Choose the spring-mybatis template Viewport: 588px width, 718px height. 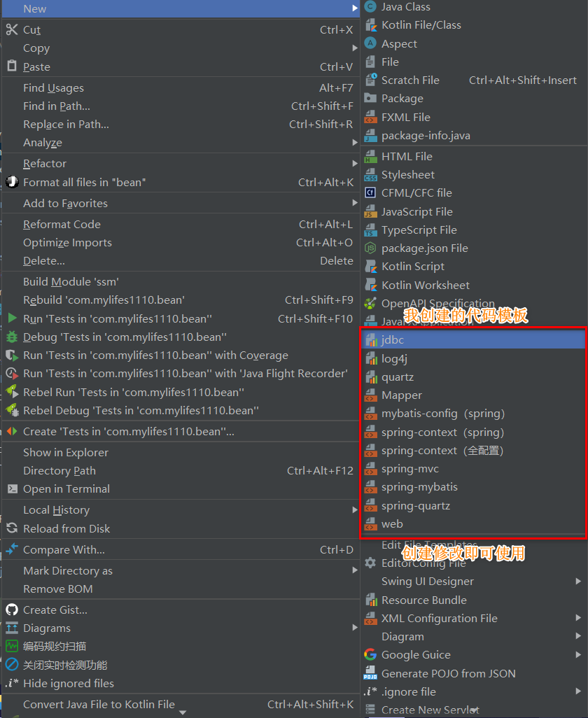coord(473,487)
